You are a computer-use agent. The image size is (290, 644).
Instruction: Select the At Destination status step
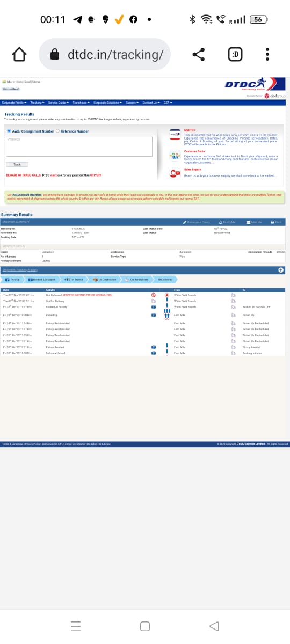pyautogui.click(x=104, y=280)
